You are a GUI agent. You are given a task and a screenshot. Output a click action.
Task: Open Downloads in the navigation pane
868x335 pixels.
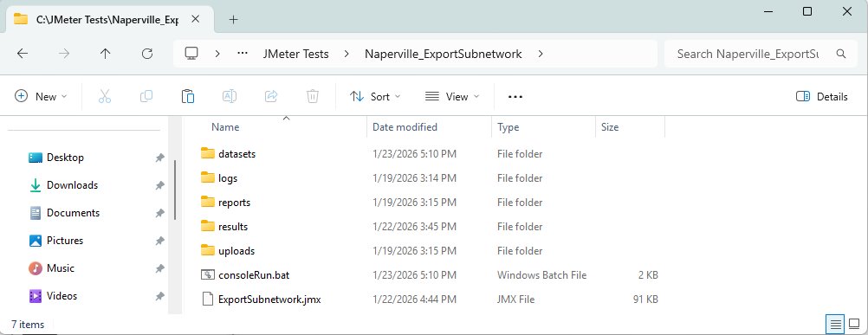[x=72, y=185]
